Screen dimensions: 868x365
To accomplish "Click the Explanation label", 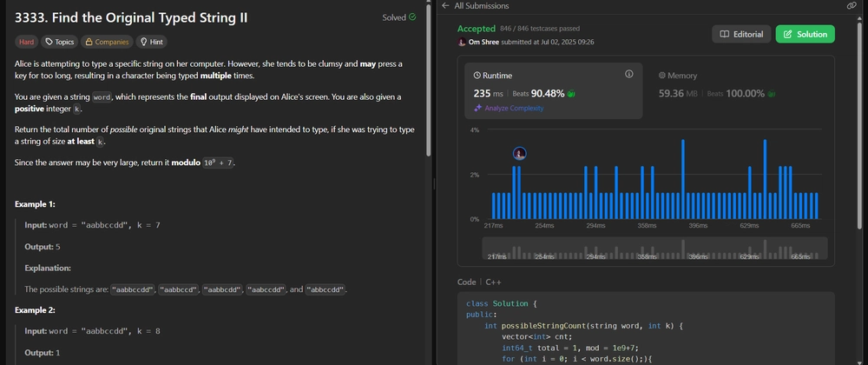I will (x=48, y=268).
